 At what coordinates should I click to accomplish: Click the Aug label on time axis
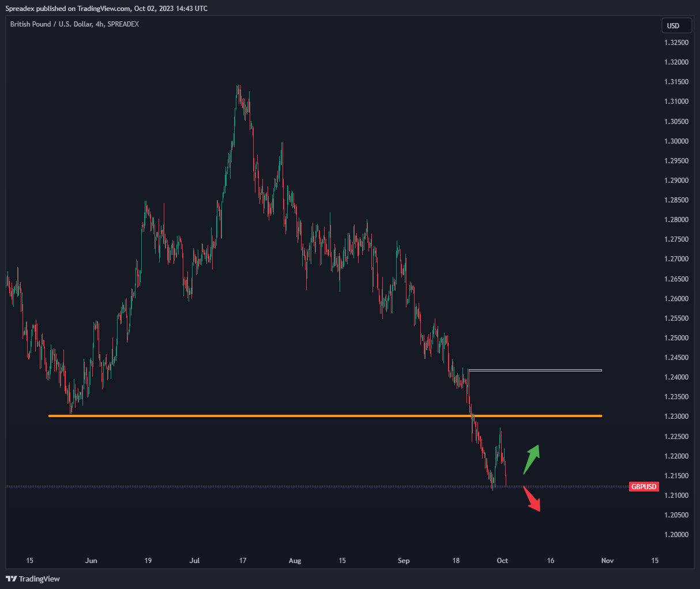[295, 561]
